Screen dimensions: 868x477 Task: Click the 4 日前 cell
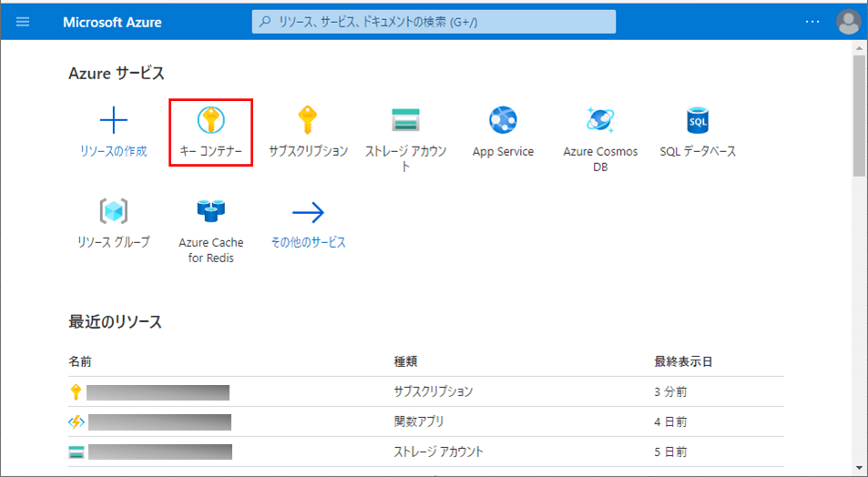[x=670, y=421]
